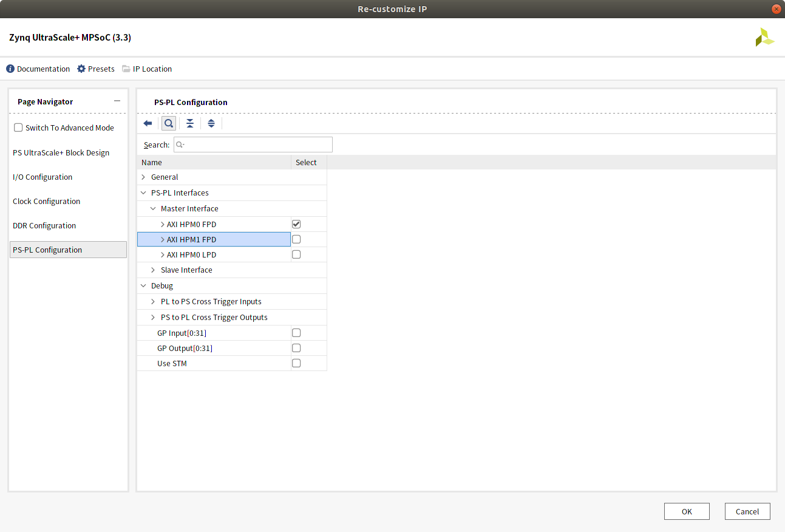Expand the AXI HPM0 FPD node
This screenshot has width=785, height=532.
tap(162, 224)
